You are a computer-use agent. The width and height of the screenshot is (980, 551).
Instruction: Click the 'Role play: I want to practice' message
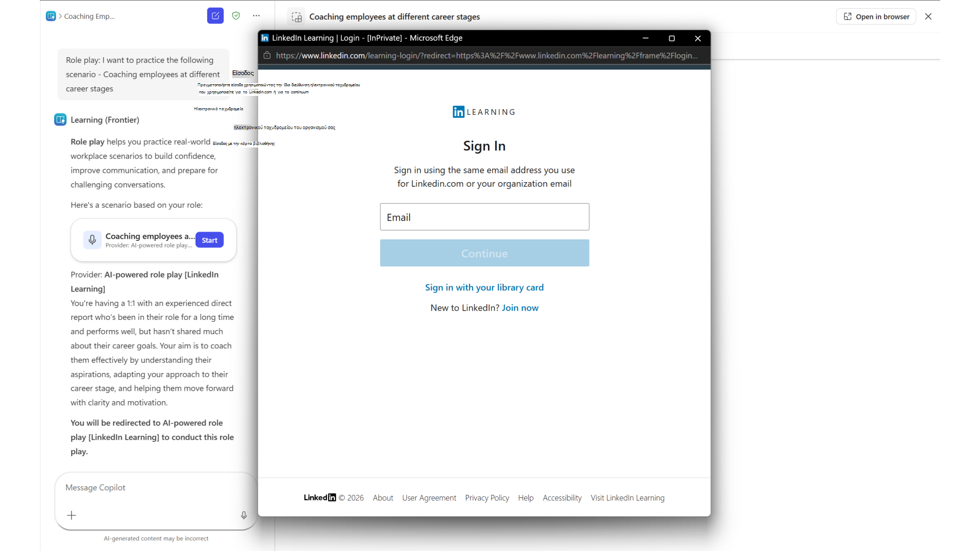click(143, 74)
